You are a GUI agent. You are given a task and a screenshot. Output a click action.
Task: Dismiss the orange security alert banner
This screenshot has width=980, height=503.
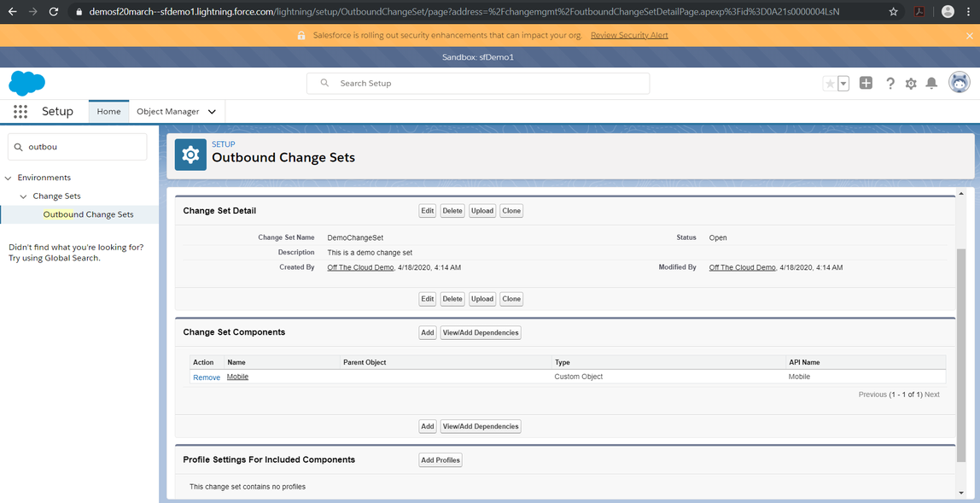coord(970,36)
